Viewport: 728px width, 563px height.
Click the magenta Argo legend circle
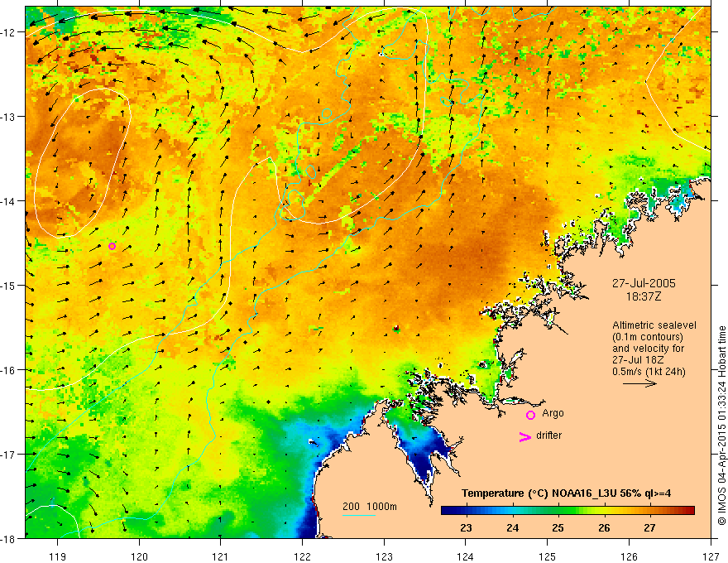tap(530, 415)
